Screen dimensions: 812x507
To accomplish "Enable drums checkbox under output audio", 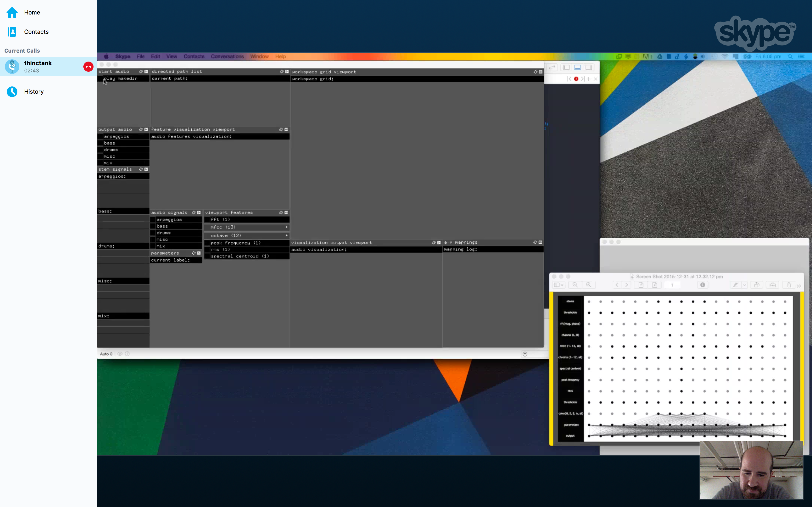I will click(100, 150).
